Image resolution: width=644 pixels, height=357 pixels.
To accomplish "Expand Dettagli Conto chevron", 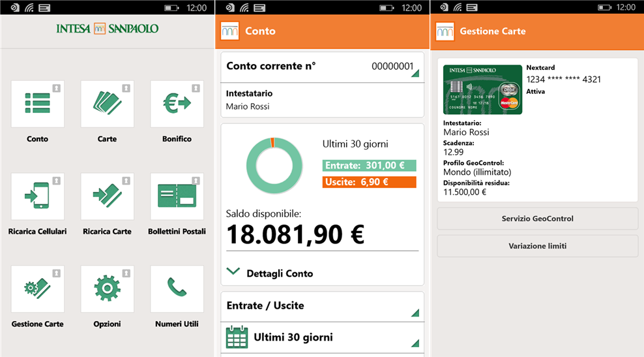I will (x=233, y=272).
